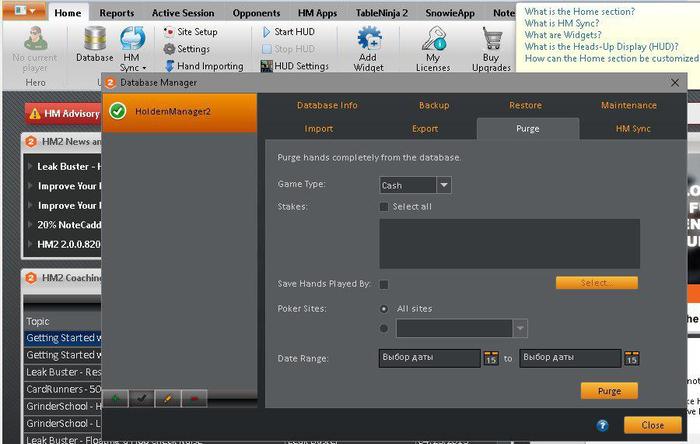This screenshot has width=700, height=444.
Task: Click the orange Purge button
Action: [609, 391]
